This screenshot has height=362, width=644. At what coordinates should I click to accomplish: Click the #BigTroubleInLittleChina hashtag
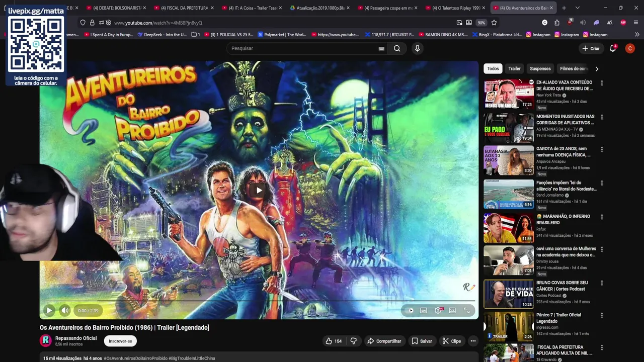click(x=192, y=358)
